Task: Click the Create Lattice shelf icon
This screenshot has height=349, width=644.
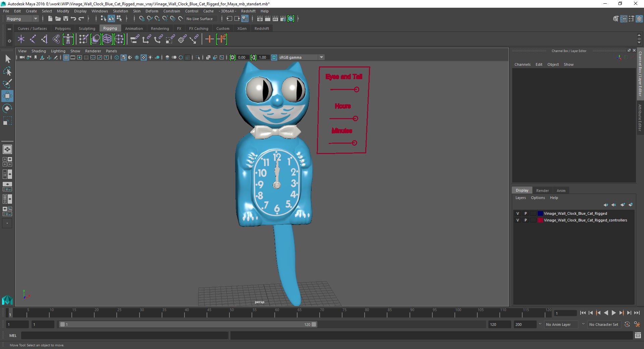Action: (x=107, y=39)
